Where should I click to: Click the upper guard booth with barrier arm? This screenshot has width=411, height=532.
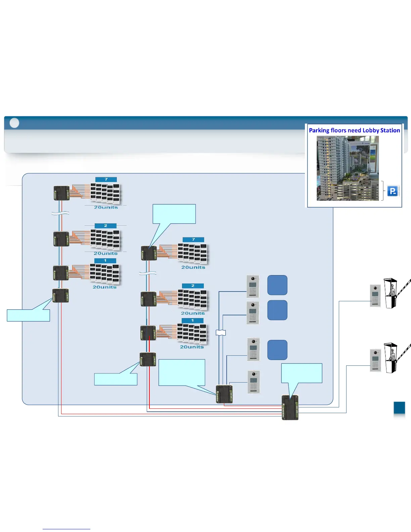pyautogui.click(x=397, y=293)
